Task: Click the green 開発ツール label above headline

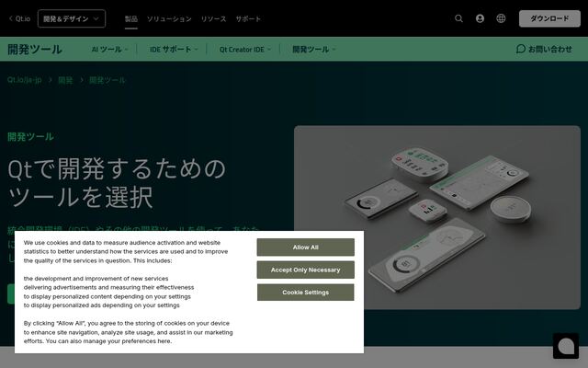Action: coord(30,137)
